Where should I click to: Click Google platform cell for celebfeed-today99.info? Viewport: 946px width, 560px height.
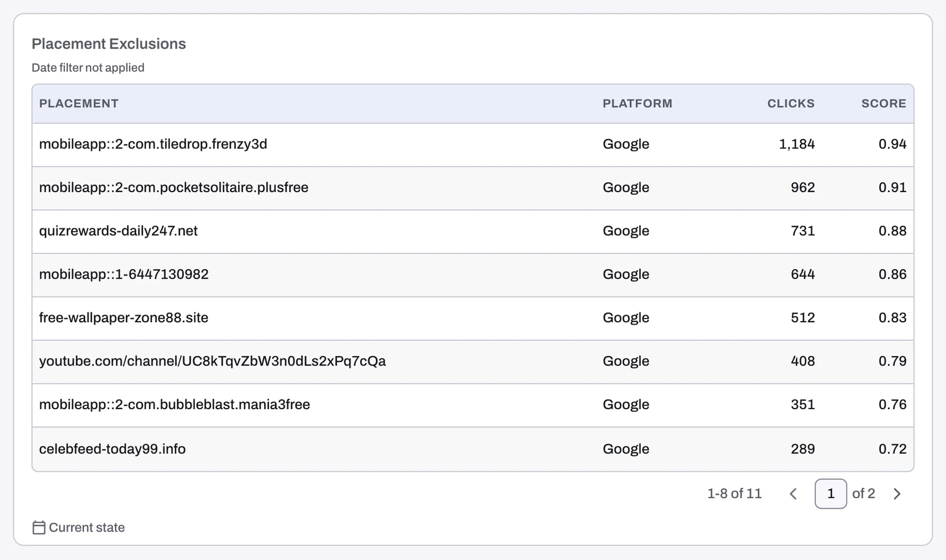tap(626, 449)
